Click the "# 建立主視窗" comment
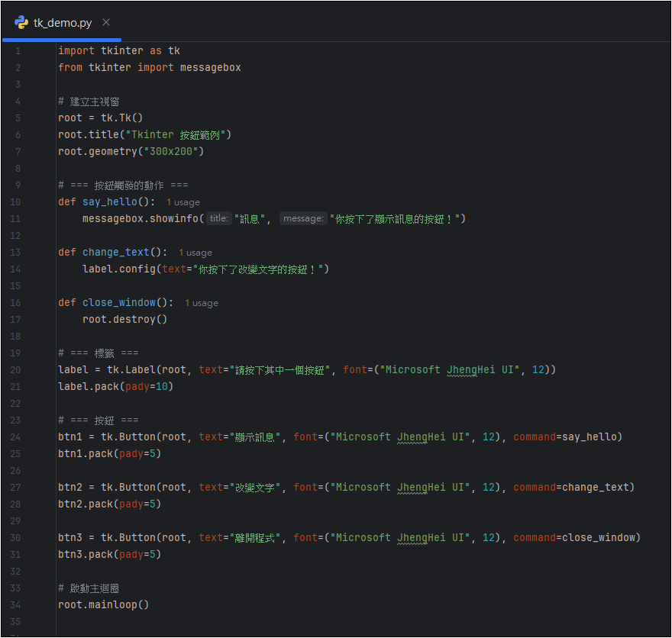672x638 pixels. point(89,101)
